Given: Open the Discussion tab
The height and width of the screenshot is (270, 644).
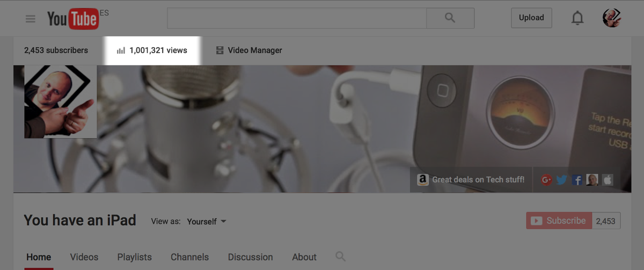Looking at the screenshot, I should tap(250, 257).
